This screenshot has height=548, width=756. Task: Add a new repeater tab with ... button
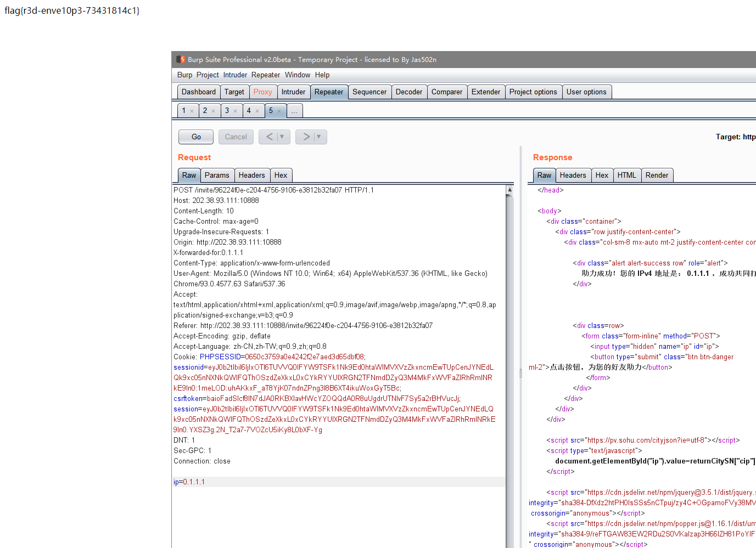click(294, 110)
